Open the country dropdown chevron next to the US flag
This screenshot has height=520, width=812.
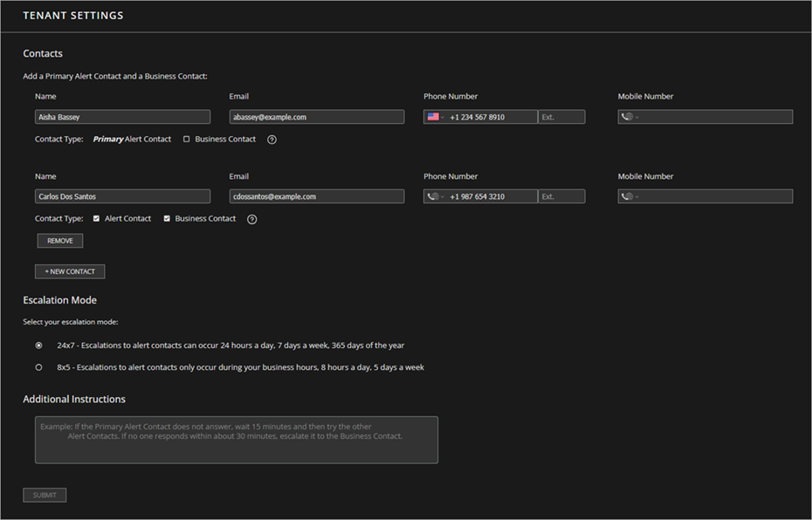coord(441,116)
